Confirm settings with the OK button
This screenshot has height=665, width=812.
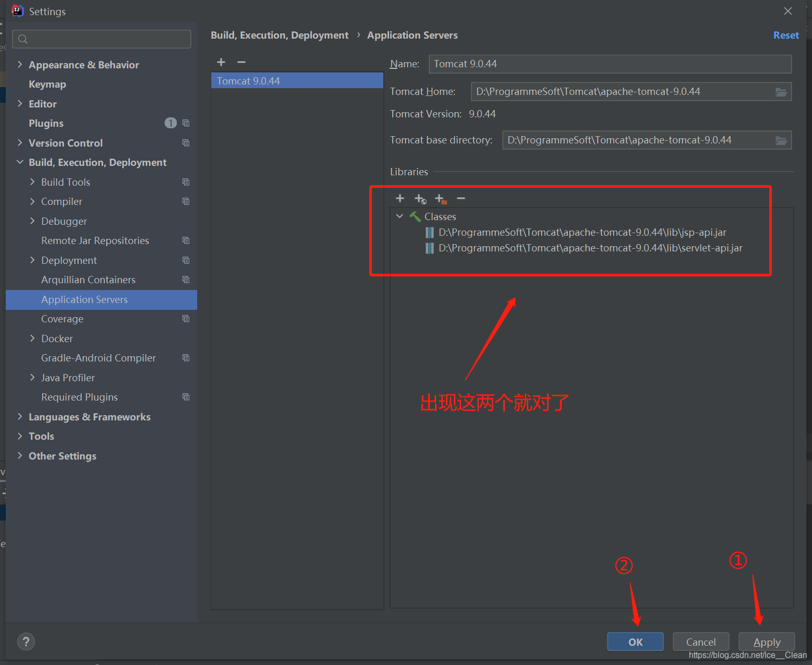pyautogui.click(x=635, y=642)
